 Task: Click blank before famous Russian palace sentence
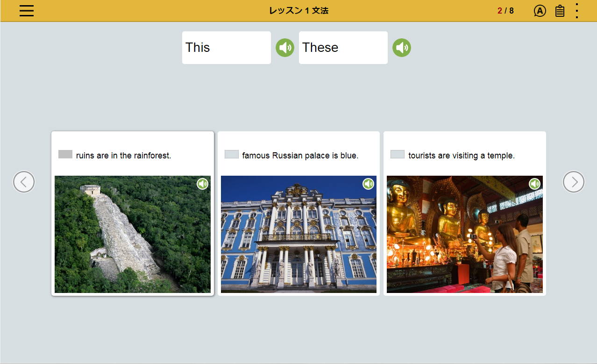(232, 155)
